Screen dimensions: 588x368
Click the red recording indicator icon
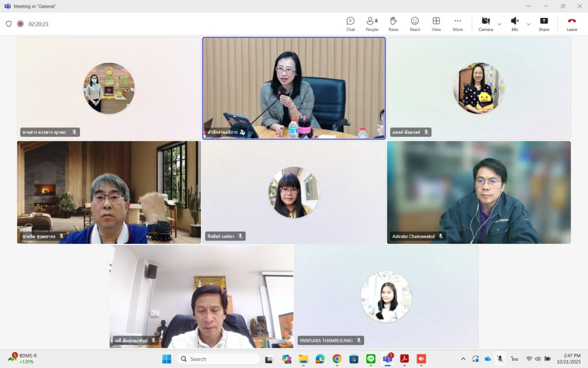click(x=21, y=24)
